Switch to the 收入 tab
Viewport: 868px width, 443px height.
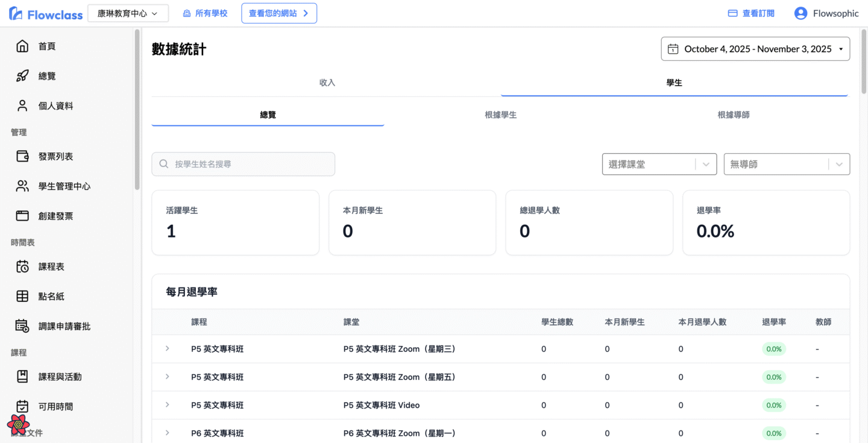coord(327,83)
